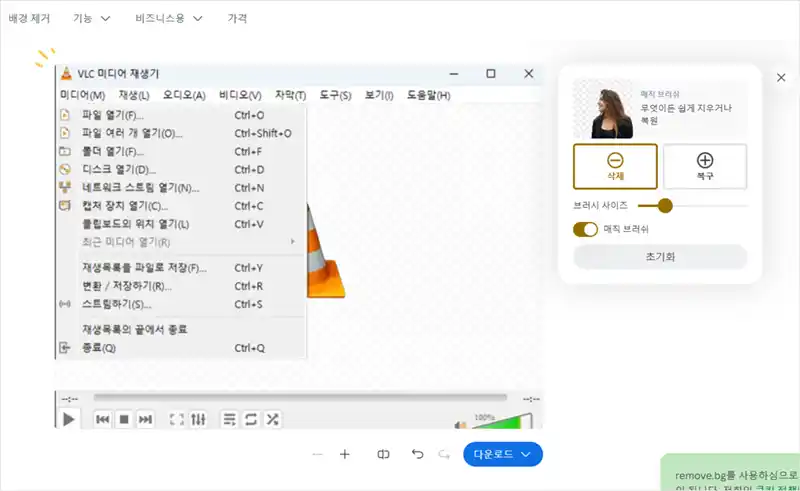Choose 폴더 열기(F)... menu entry
This screenshot has height=491, width=800.
click(182, 152)
